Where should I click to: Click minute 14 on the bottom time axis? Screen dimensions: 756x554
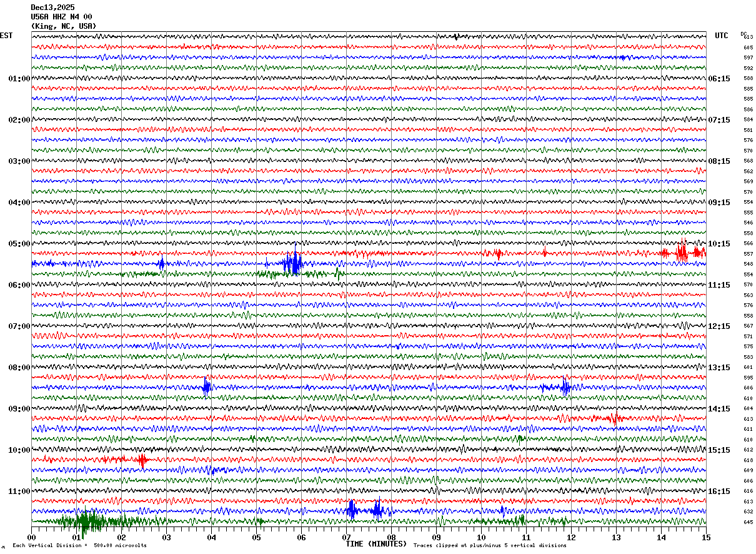[x=662, y=537]
